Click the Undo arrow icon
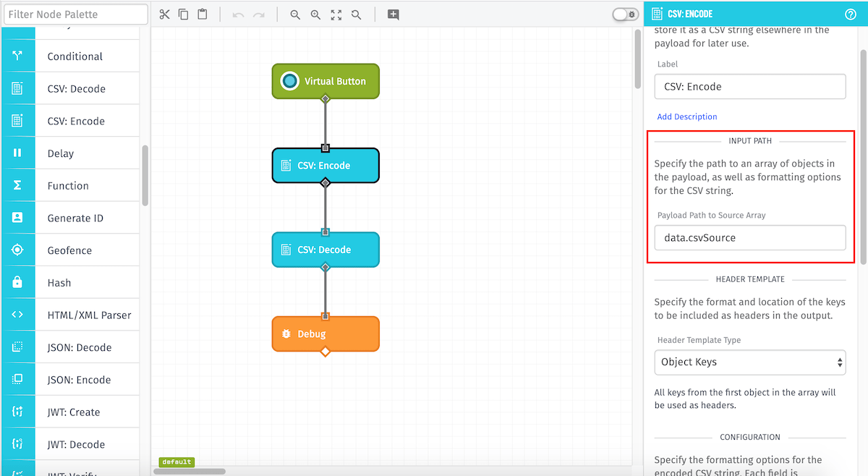This screenshot has width=868, height=476. [239, 14]
